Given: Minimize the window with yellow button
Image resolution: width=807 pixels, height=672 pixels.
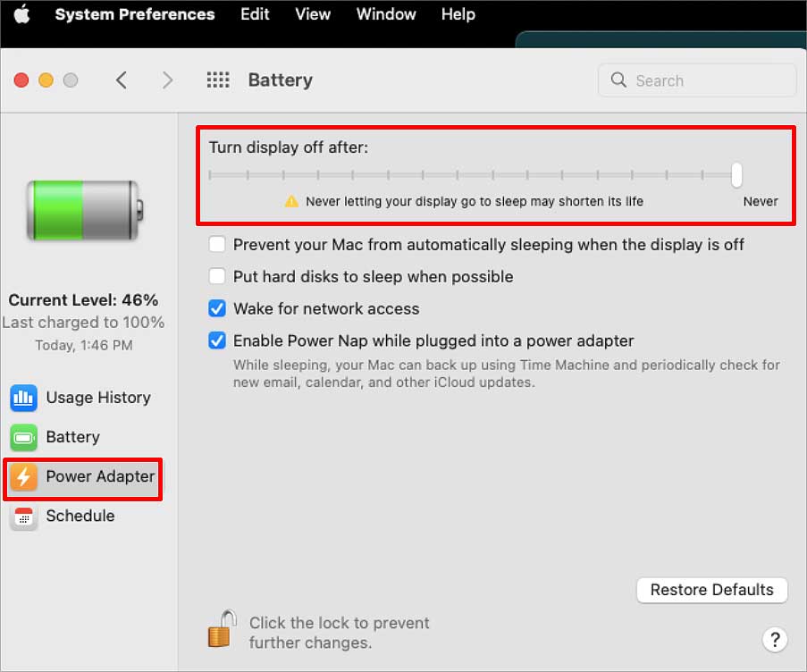Looking at the screenshot, I should pyautogui.click(x=46, y=80).
